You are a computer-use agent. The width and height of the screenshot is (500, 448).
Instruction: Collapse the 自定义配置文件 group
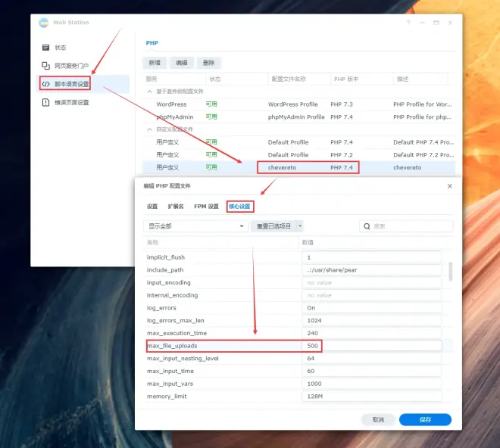click(149, 129)
